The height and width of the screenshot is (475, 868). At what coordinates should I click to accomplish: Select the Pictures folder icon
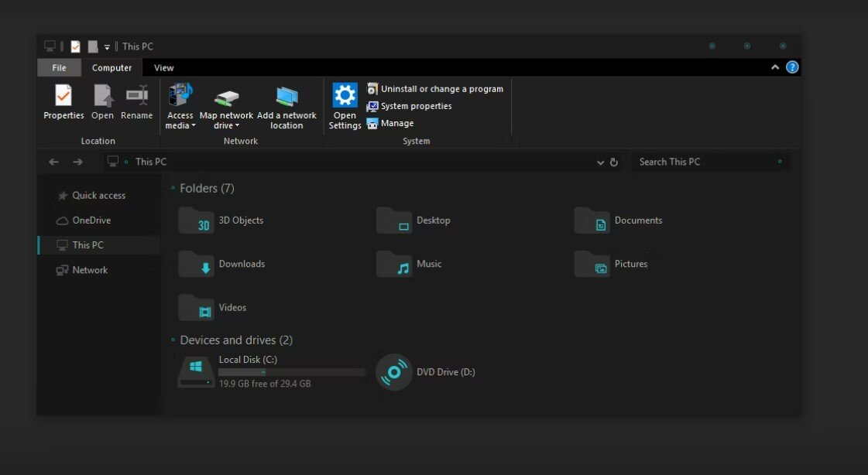point(592,264)
